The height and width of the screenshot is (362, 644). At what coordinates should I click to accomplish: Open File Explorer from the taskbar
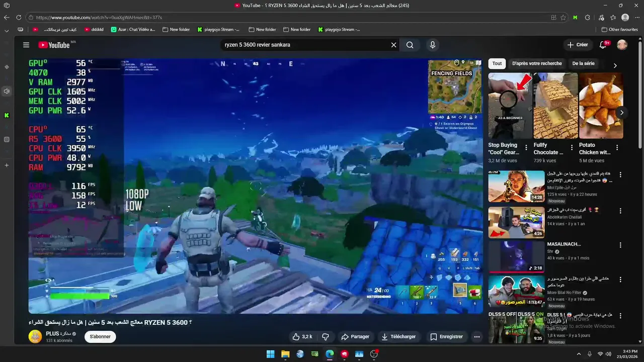point(285,354)
